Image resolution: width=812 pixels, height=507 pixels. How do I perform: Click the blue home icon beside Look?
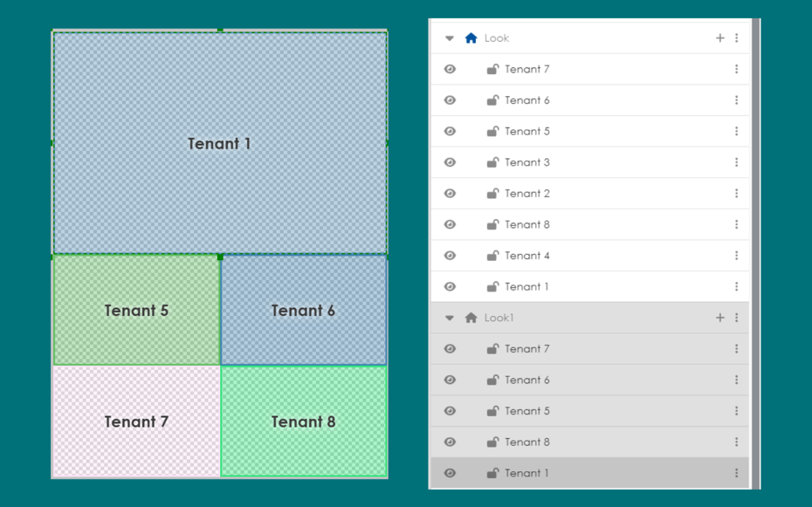point(471,38)
